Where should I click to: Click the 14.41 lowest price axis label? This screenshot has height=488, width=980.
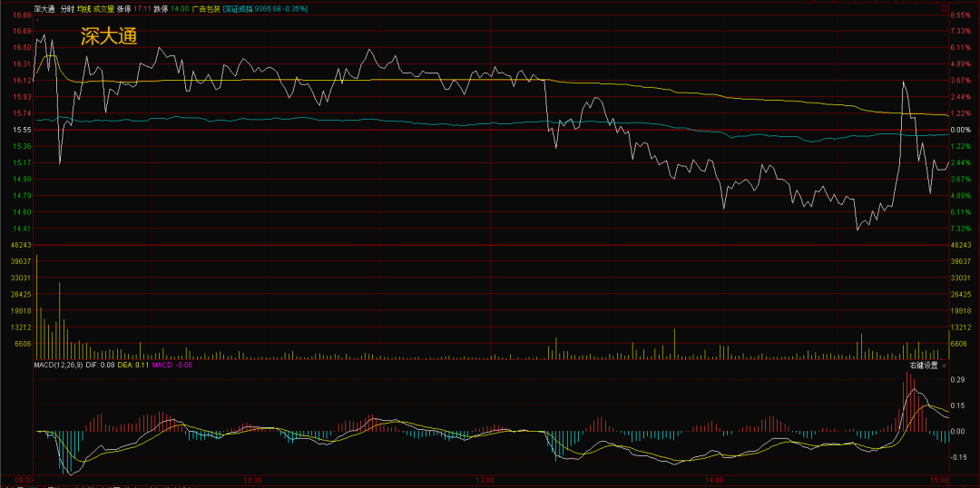(x=22, y=229)
